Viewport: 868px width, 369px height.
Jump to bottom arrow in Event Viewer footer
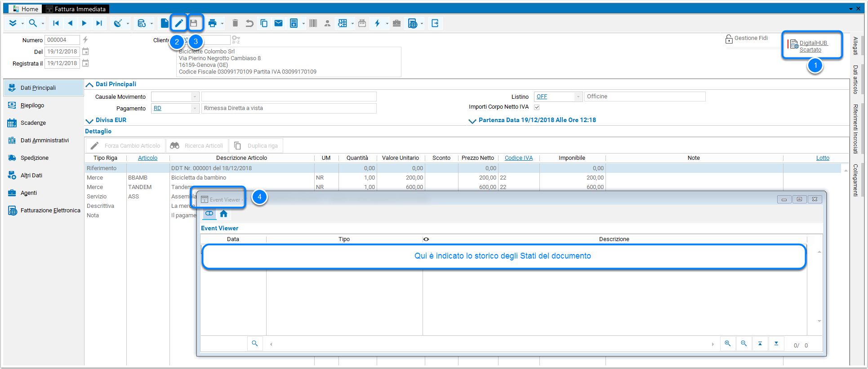(x=776, y=343)
